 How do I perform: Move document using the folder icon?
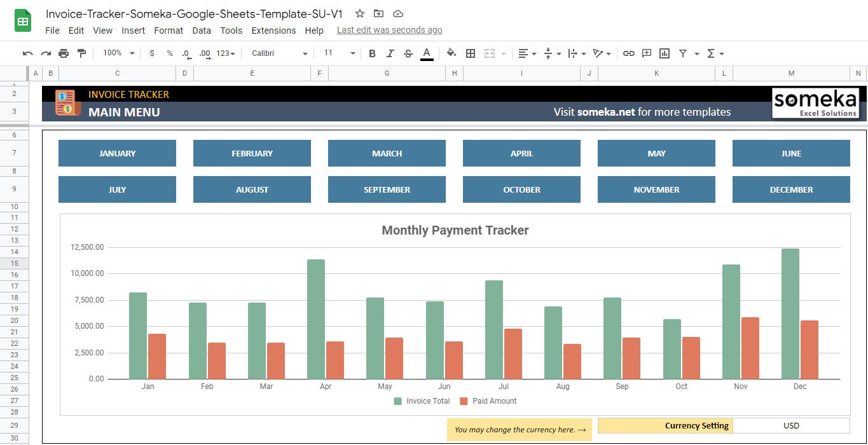379,13
